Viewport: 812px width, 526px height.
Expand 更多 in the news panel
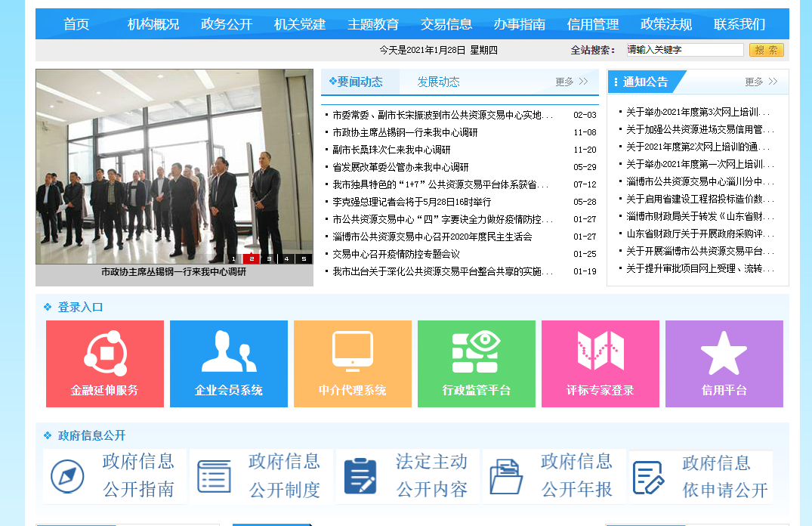(x=571, y=82)
